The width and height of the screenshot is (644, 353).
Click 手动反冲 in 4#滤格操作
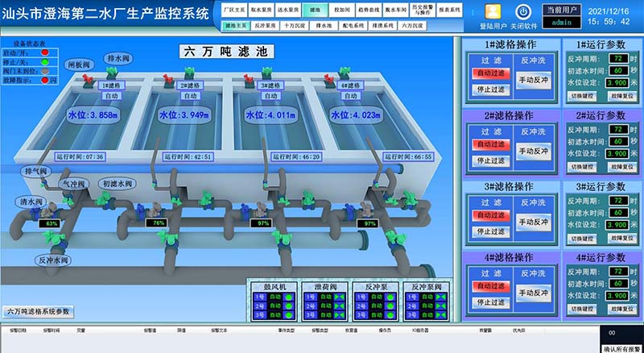(534, 293)
